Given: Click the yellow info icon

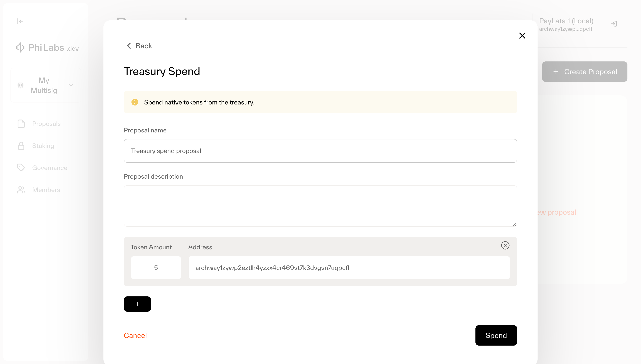Looking at the screenshot, I should click(135, 102).
